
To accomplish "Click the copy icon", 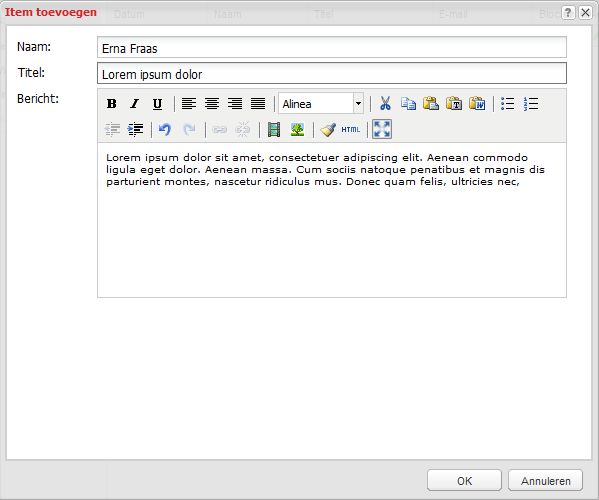I will [408, 104].
